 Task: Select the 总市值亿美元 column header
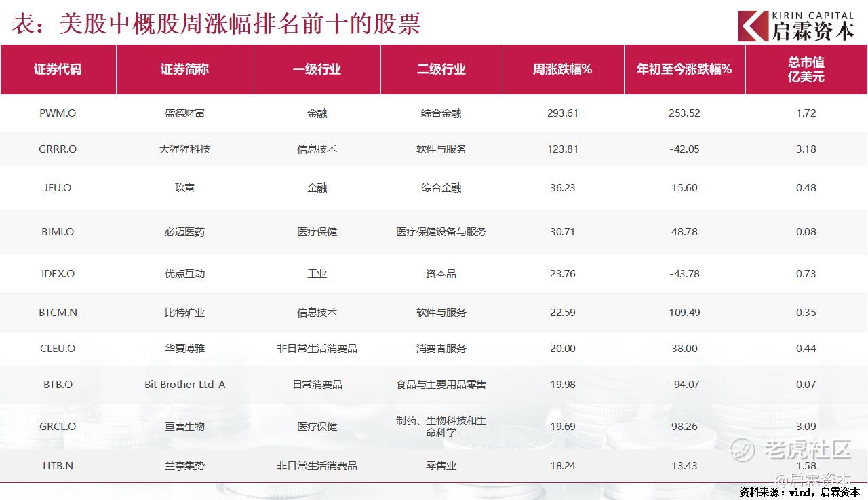[806, 69]
